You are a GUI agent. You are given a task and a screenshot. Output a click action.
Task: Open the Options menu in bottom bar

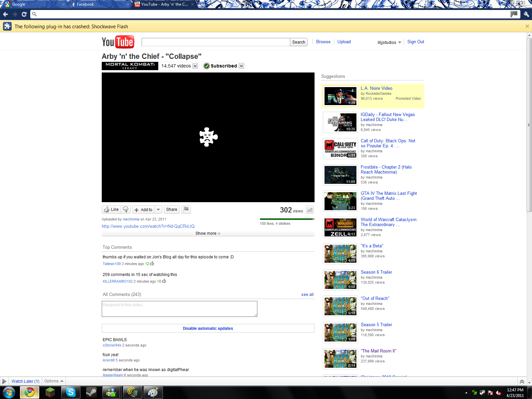(x=54, y=381)
